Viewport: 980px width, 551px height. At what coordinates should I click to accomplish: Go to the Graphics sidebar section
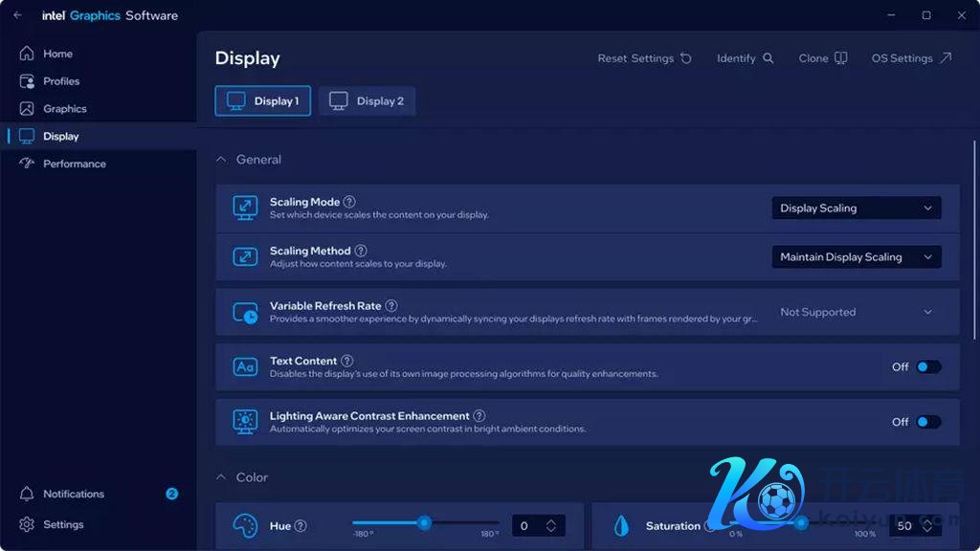[64, 109]
